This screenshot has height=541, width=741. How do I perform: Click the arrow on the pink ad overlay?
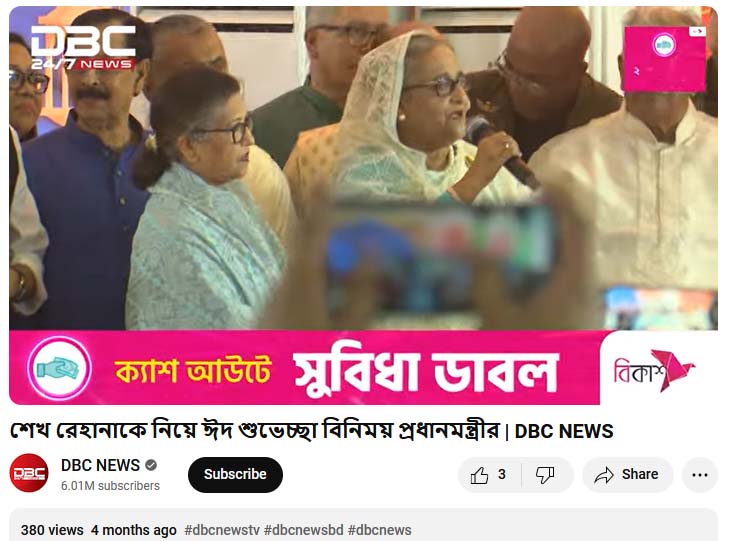[x=697, y=31]
